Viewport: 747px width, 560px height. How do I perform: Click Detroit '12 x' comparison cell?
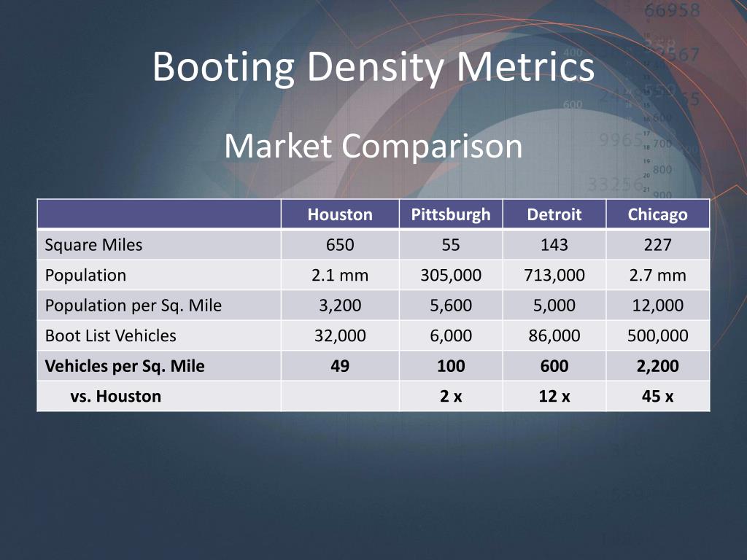[x=554, y=396]
